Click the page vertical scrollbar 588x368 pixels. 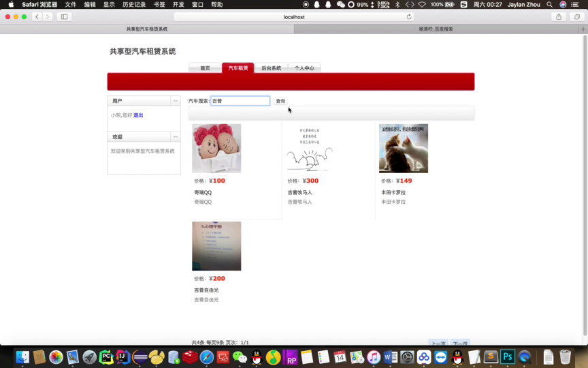coord(585,186)
